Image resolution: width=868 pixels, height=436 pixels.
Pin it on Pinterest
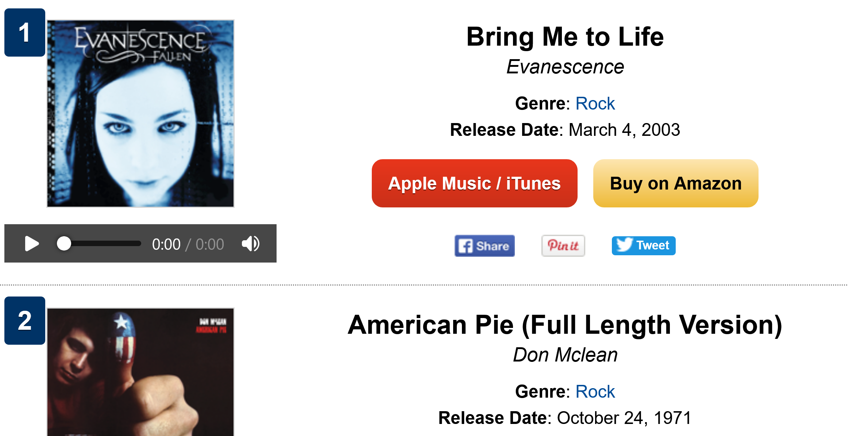pyautogui.click(x=563, y=246)
